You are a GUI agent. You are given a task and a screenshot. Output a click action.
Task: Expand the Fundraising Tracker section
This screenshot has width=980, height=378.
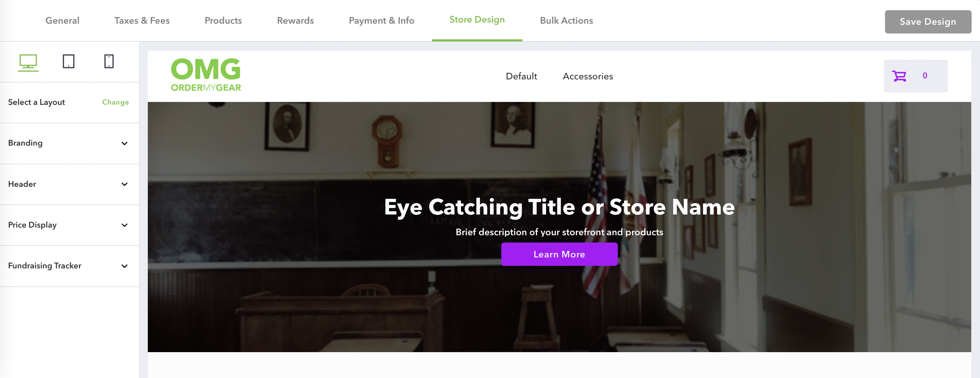click(x=69, y=266)
